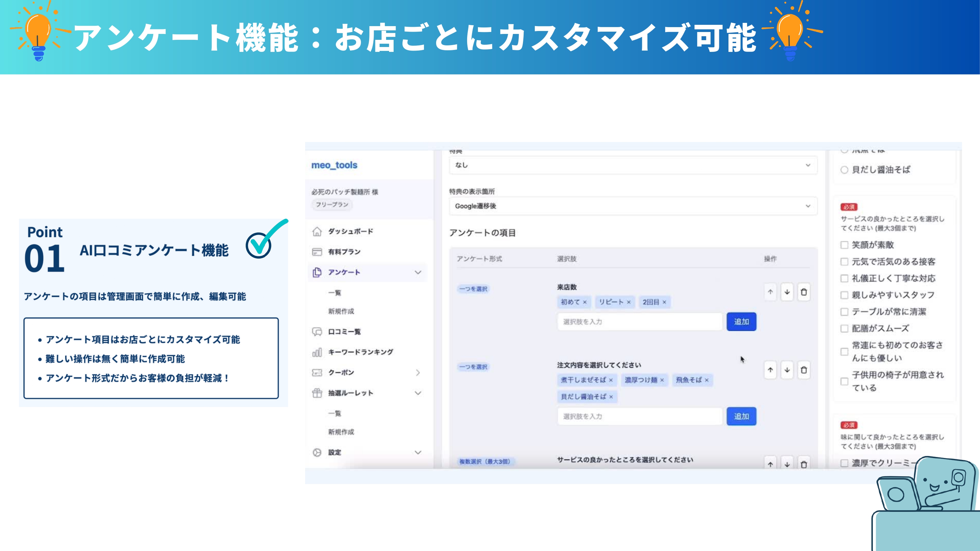Delete the 来店数 item with trash icon
Screen dimensions: 980x551
click(804, 292)
